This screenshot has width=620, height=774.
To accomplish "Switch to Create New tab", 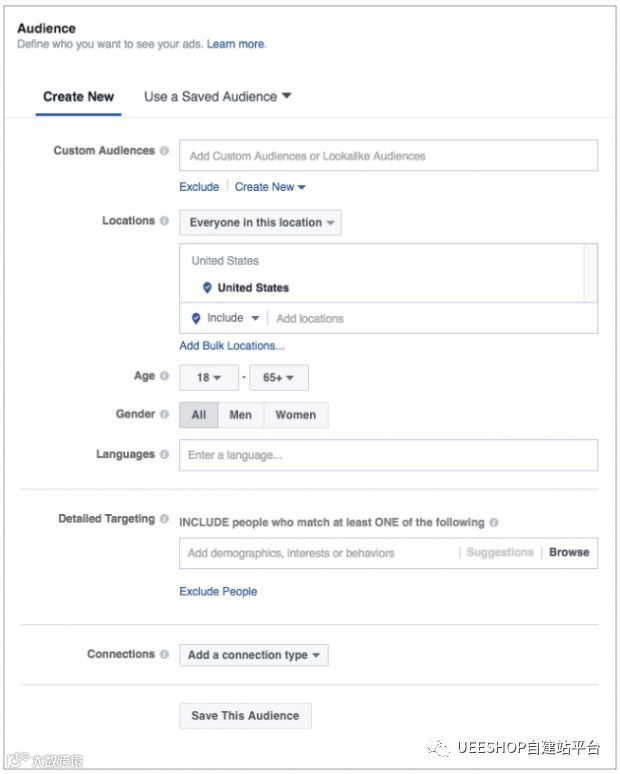I will point(78,97).
